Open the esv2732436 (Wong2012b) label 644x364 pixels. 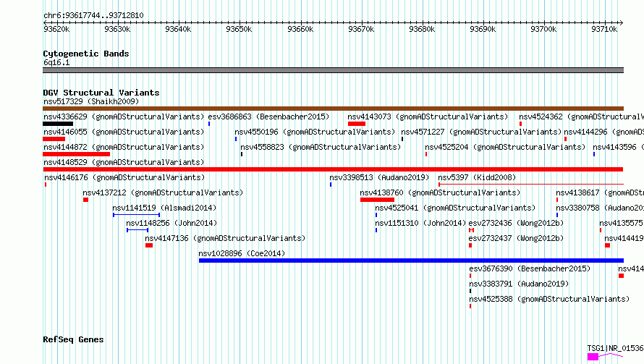point(516,223)
